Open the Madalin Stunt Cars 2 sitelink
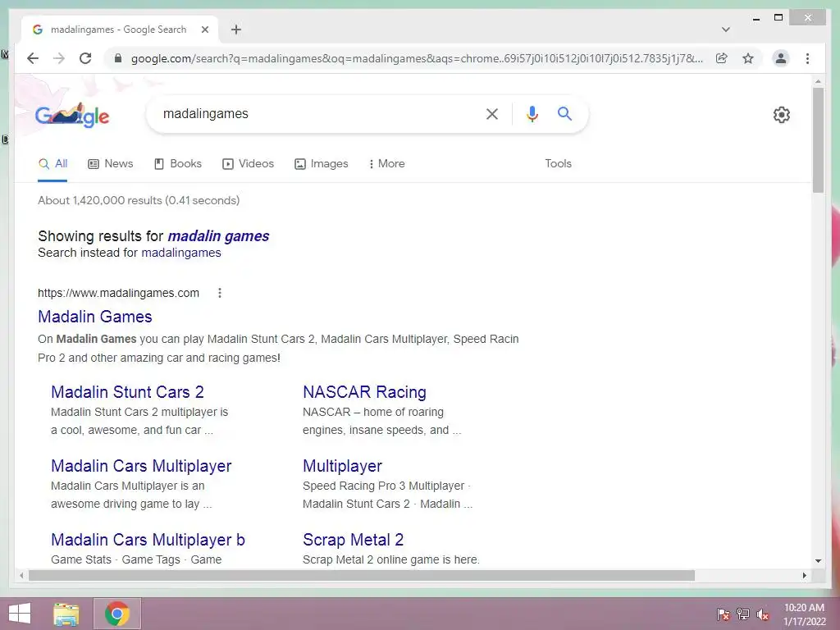840x630 pixels. (x=127, y=392)
